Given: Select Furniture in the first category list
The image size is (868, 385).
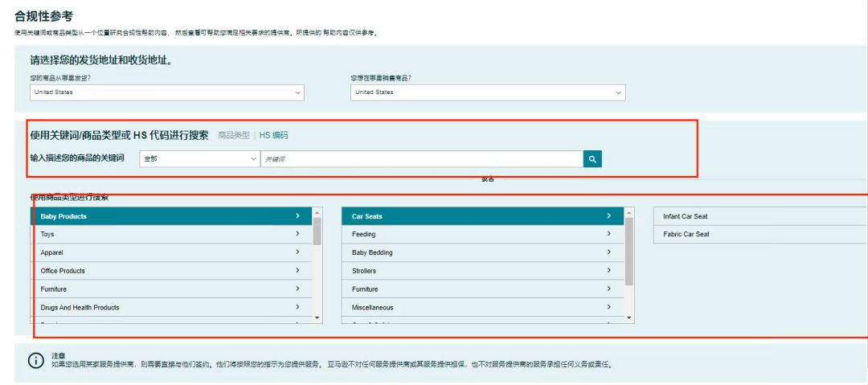Looking at the screenshot, I should coord(171,289).
